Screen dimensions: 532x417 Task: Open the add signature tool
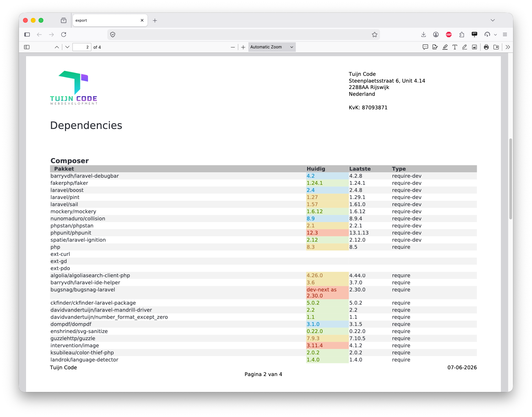(435, 47)
